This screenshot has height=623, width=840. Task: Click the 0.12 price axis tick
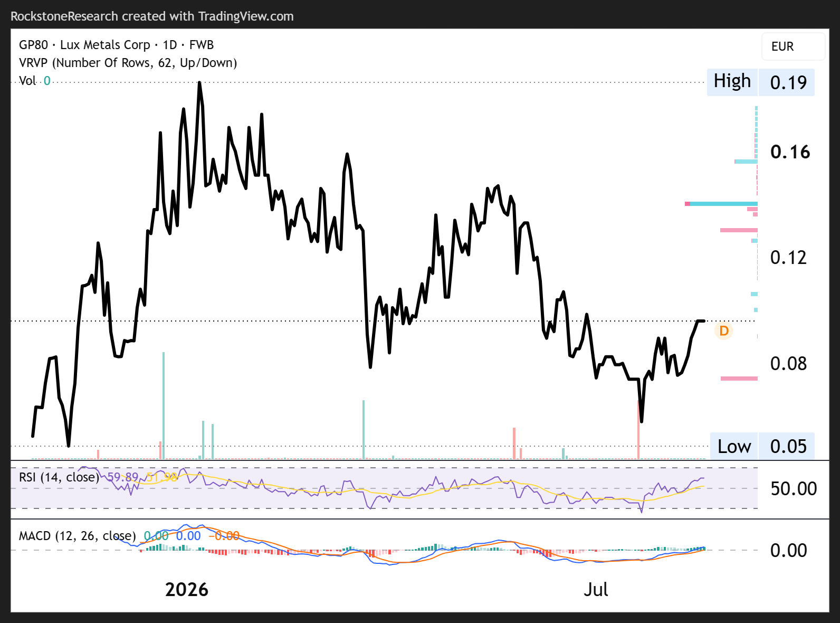coord(788,258)
